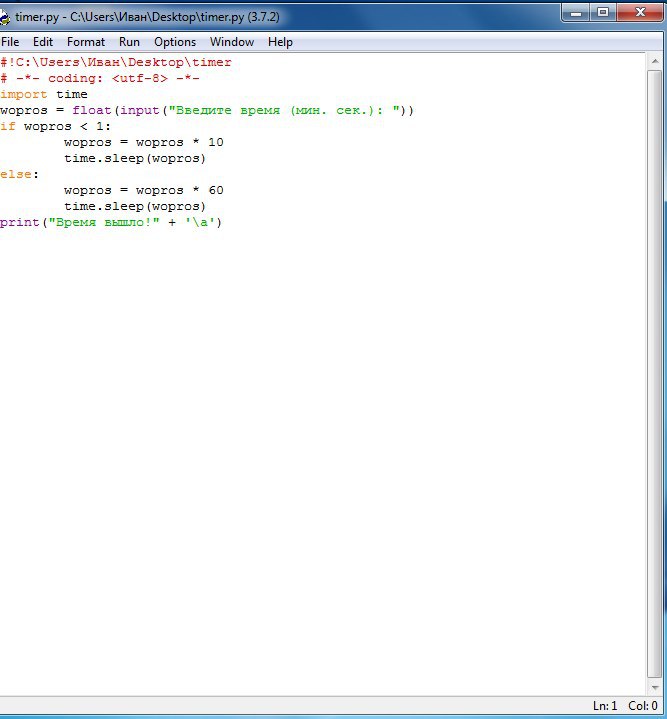Click the 'Ln: 1' status bar indicator
This screenshot has width=667, height=719.
[605, 706]
